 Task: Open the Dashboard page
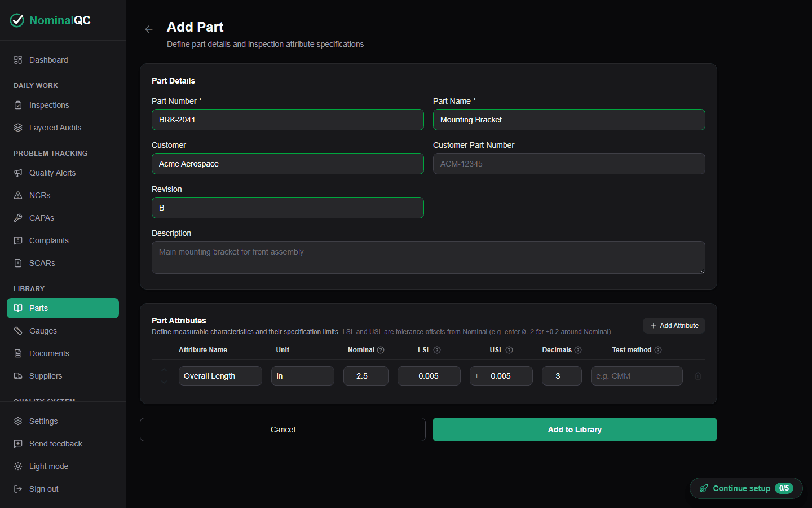point(63,60)
